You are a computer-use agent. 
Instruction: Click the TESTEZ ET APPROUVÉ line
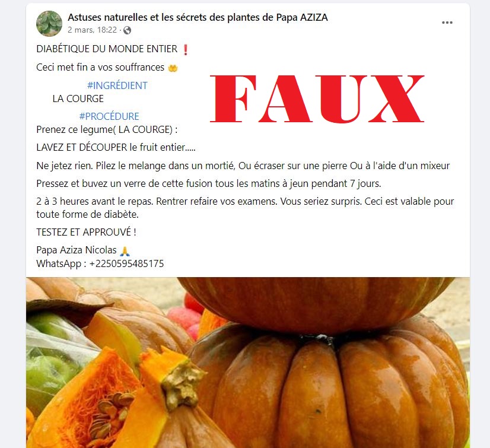[86, 232]
